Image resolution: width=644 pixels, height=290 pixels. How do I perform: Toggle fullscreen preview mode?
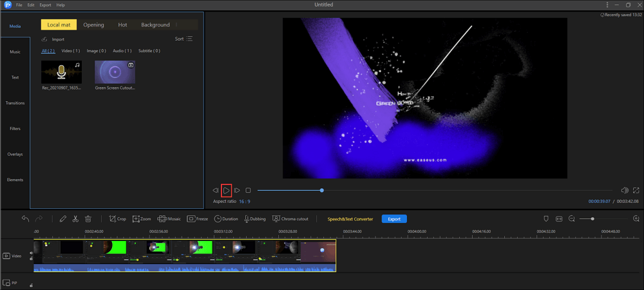pyautogui.click(x=636, y=191)
